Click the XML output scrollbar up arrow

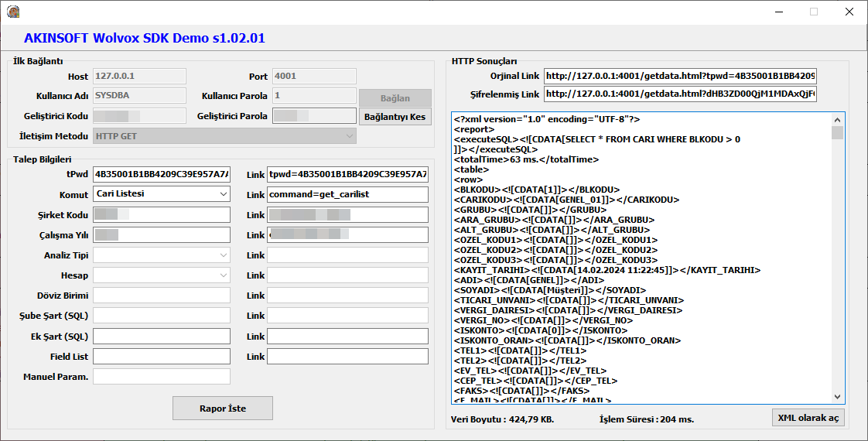point(837,119)
